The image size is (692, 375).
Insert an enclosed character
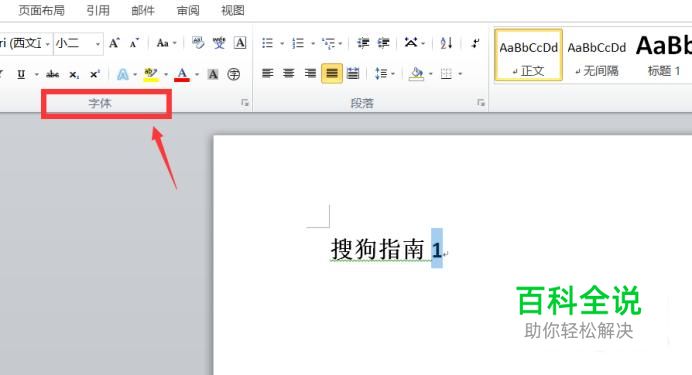(233, 74)
